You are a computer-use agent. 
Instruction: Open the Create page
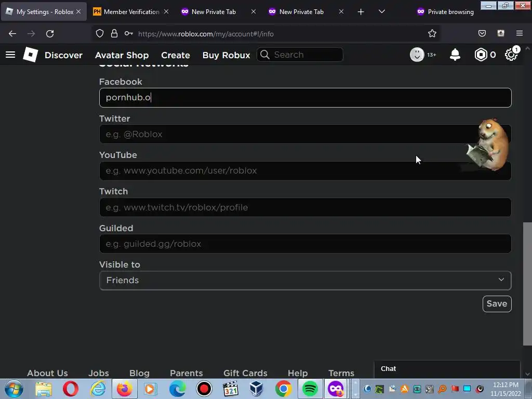[176, 55]
